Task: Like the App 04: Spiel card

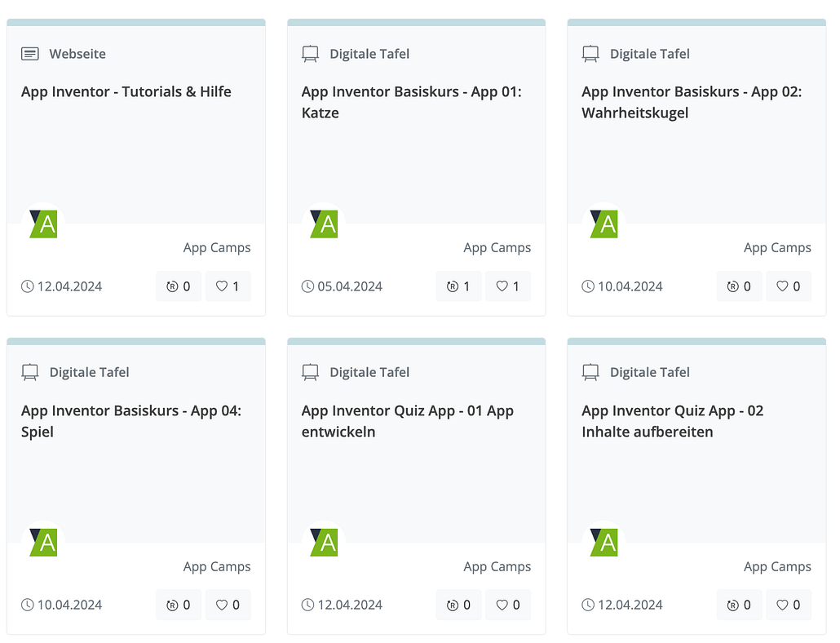Action: pos(228,605)
